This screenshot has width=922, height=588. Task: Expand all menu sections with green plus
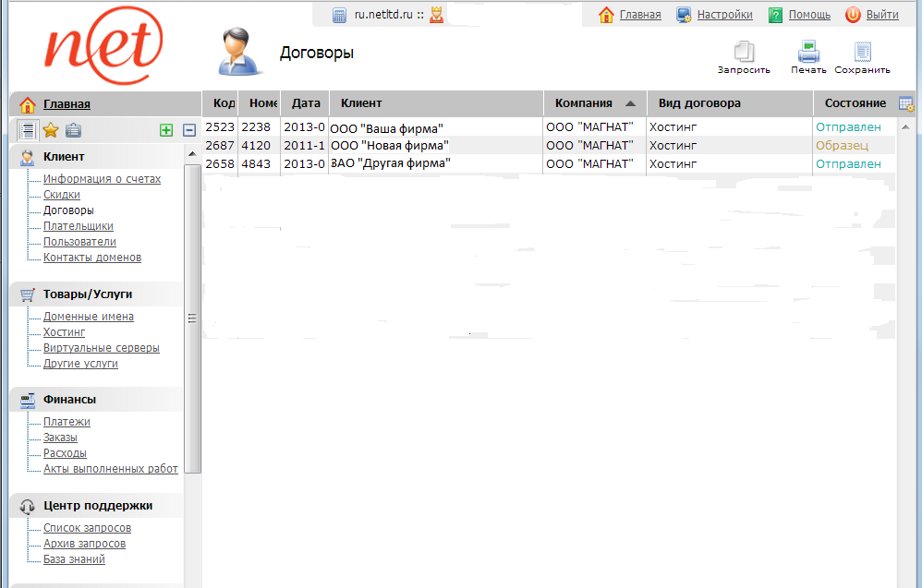166,130
